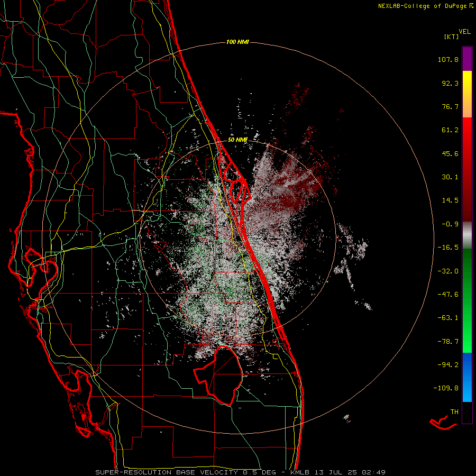
Task: Click the 107.8 velocity scale value
Action: [448, 59]
